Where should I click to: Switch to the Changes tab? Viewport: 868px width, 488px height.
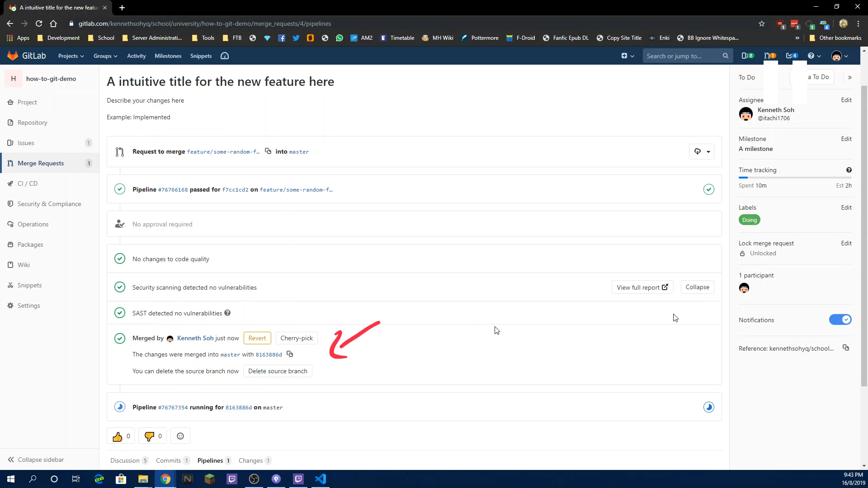[x=250, y=460]
